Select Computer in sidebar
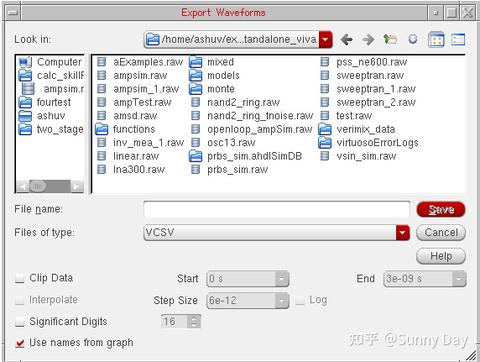The width and height of the screenshot is (480, 362). point(50,62)
